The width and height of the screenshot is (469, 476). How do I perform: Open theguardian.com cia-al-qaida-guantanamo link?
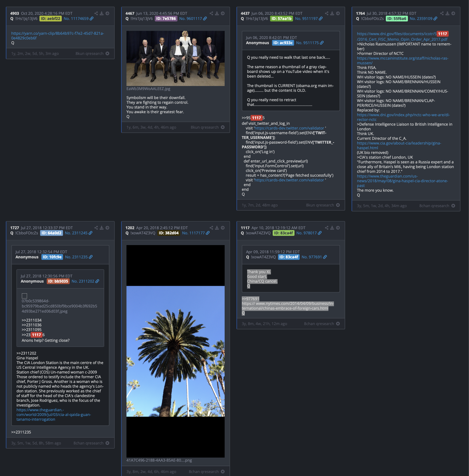click(54, 414)
